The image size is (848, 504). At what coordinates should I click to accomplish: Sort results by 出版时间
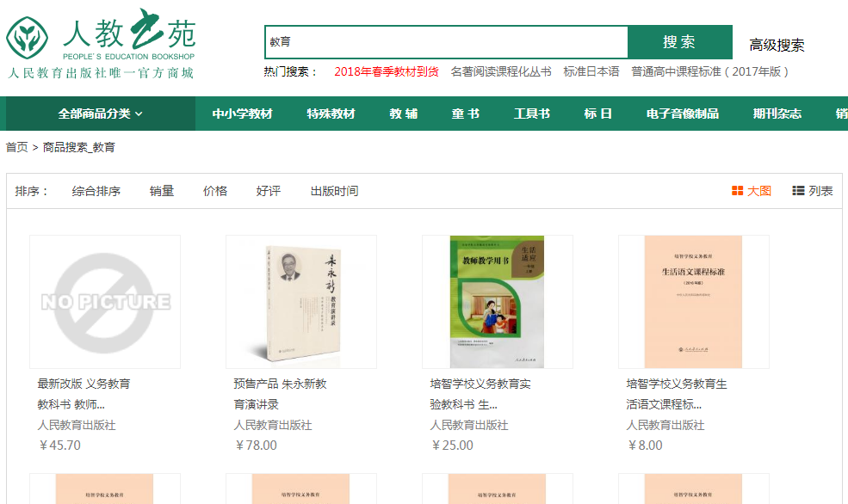(x=334, y=191)
